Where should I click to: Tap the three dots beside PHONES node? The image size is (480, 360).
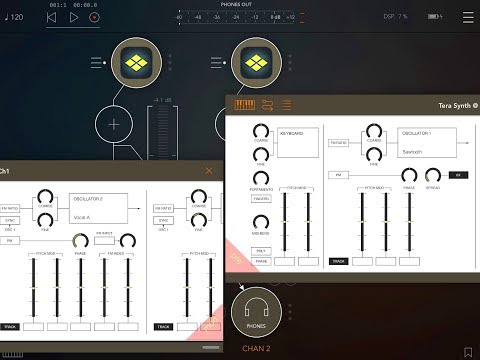(290, 313)
